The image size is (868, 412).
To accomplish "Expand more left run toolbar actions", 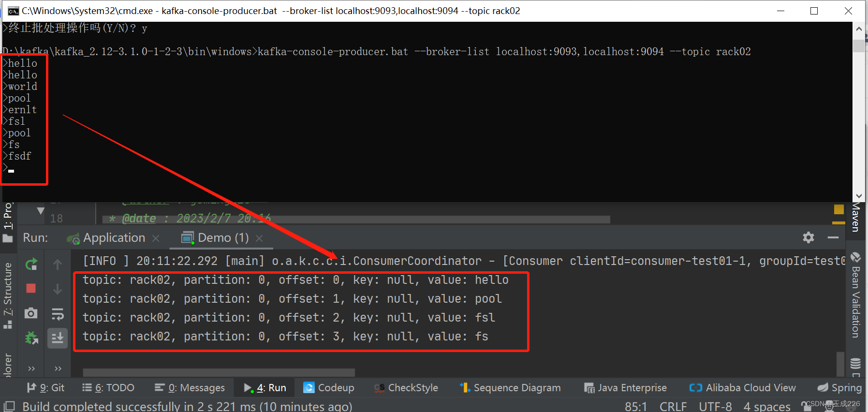I will (x=31, y=368).
